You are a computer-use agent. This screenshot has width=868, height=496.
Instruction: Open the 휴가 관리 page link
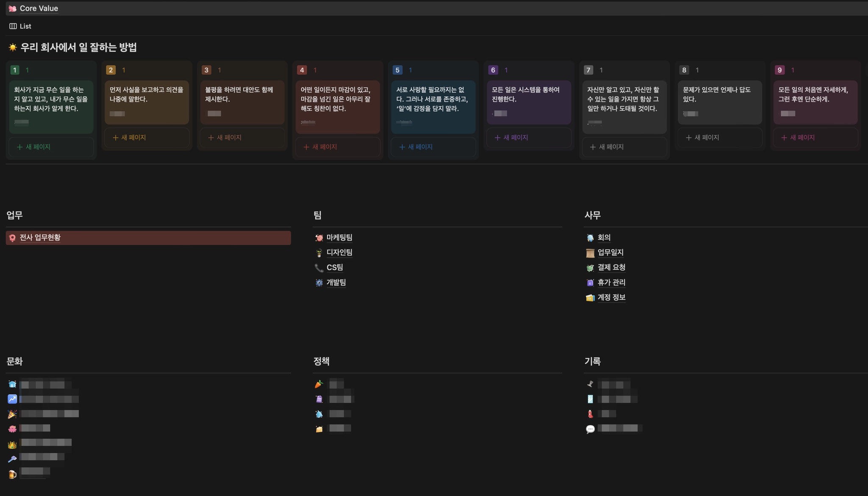pos(611,282)
